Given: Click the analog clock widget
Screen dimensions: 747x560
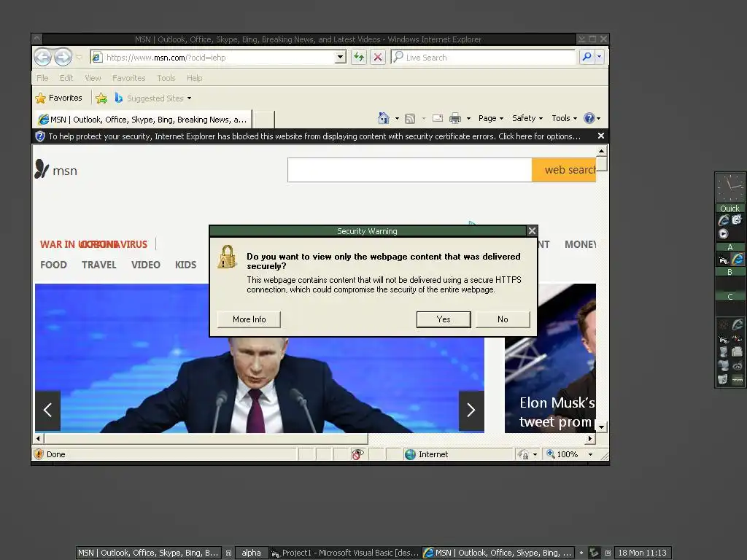Looking at the screenshot, I should [x=729, y=187].
